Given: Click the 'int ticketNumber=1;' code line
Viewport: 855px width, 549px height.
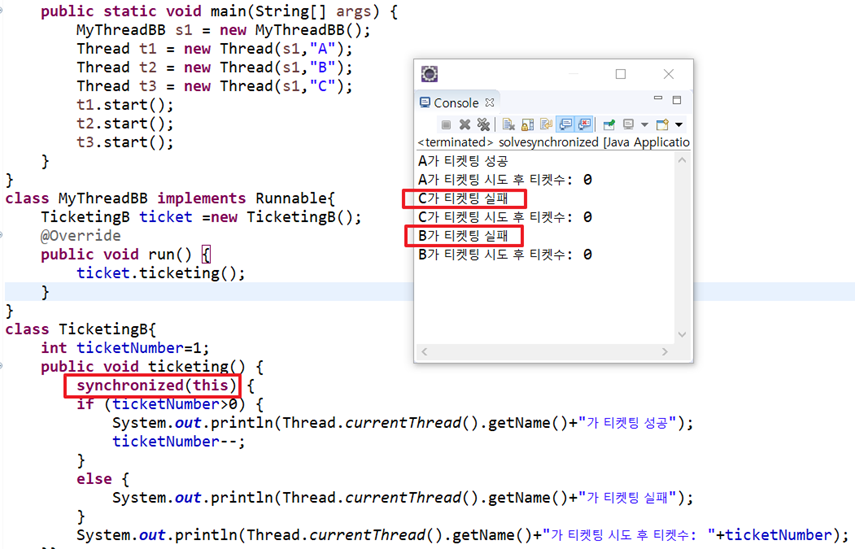Looking at the screenshot, I should click(125, 348).
